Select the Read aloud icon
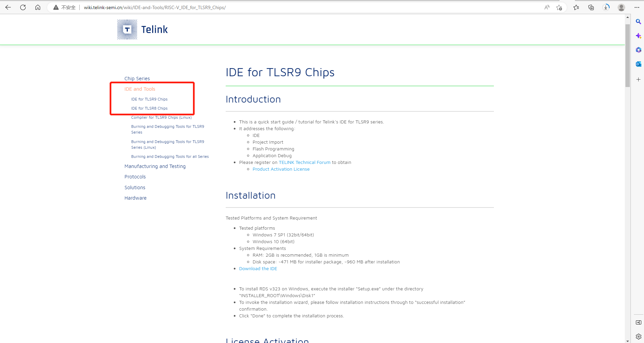The width and height of the screenshot is (644, 343). click(547, 7)
